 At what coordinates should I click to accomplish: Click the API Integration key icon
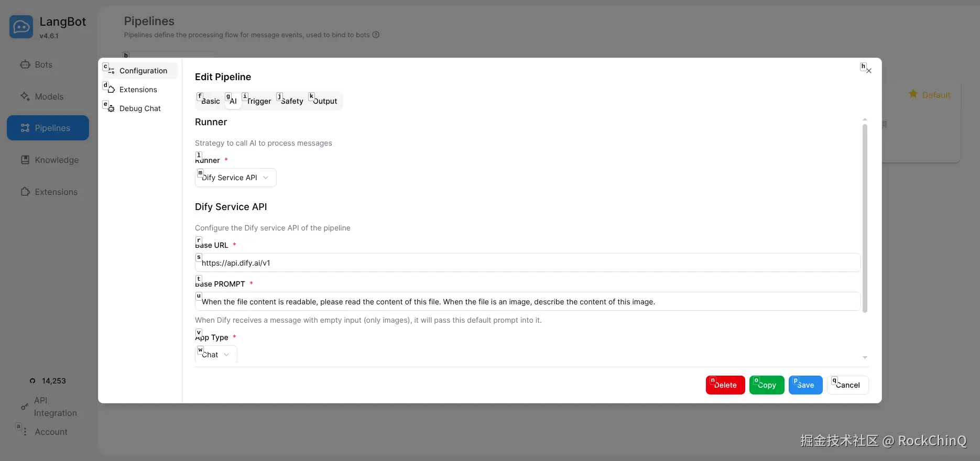[x=25, y=407]
